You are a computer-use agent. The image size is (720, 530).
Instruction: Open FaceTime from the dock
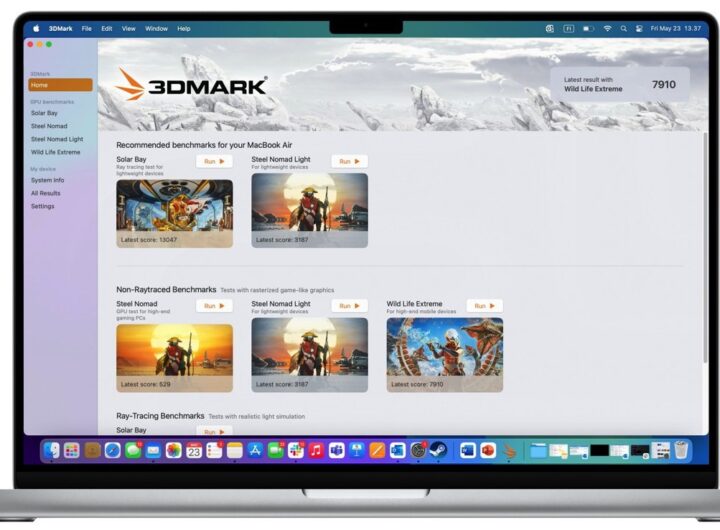point(276,451)
